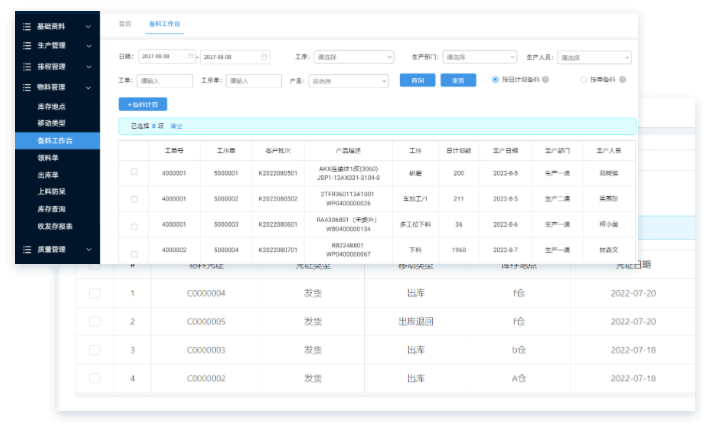Click the cell K2022080601
This screenshot has width=710, height=430.
click(x=278, y=225)
